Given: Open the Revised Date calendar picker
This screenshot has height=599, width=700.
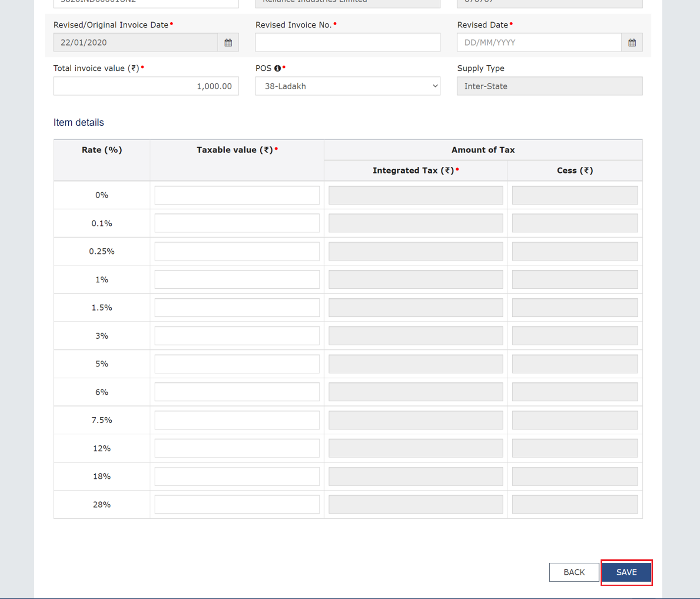Looking at the screenshot, I should click(632, 42).
